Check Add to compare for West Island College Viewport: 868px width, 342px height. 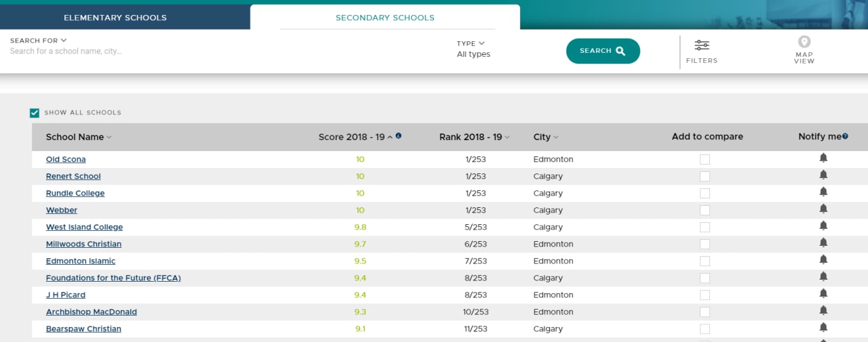(x=705, y=227)
